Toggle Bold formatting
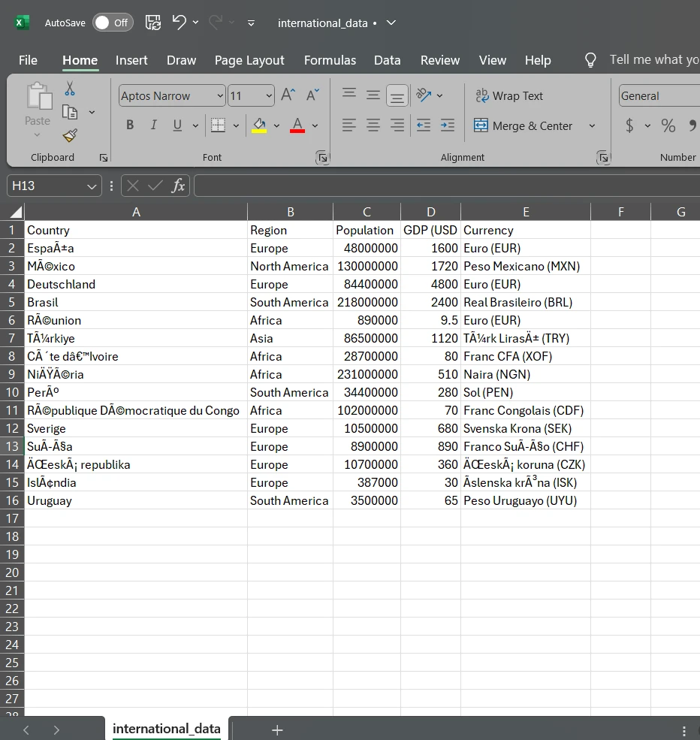Viewport: 700px width, 740px height. [x=130, y=125]
